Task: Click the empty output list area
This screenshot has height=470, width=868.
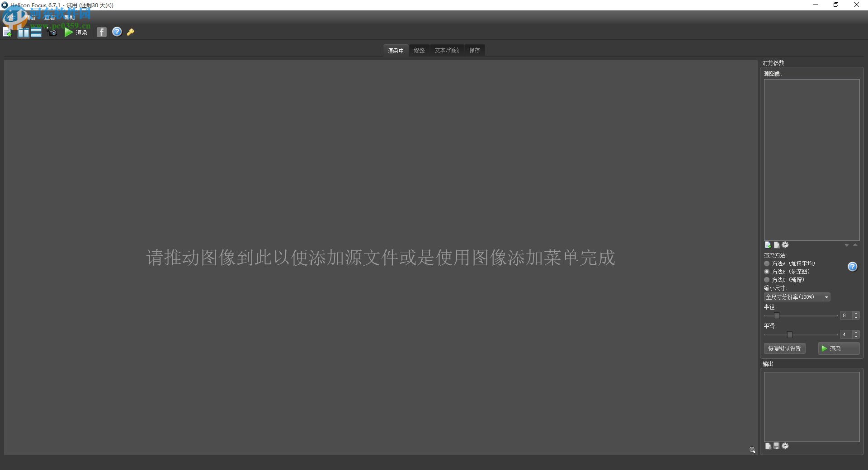Action: click(811, 407)
